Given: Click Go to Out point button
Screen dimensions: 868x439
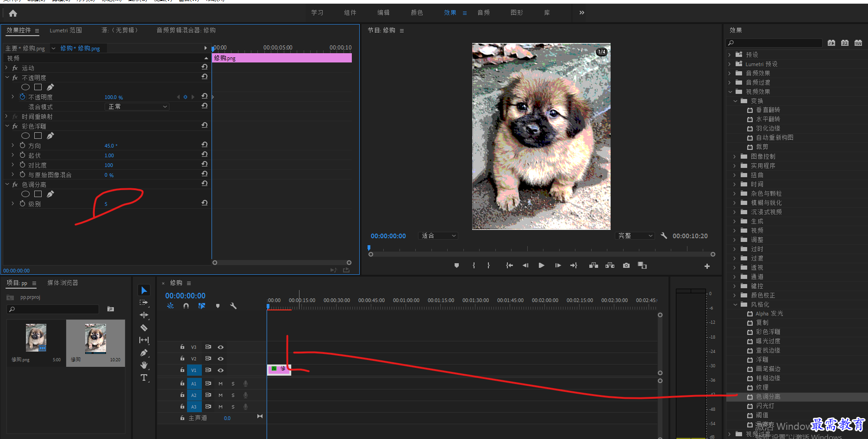Looking at the screenshot, I should pos(574,266).
